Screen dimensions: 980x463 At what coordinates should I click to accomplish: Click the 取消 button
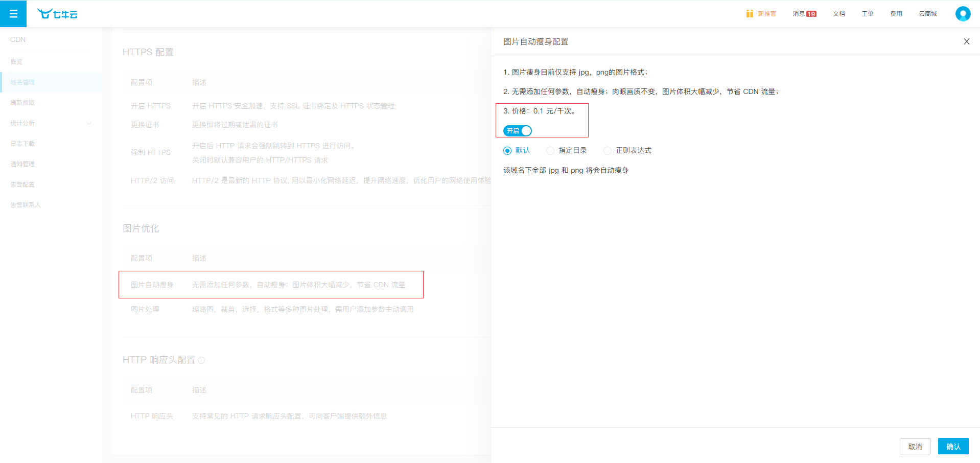[x=915, y=446]
